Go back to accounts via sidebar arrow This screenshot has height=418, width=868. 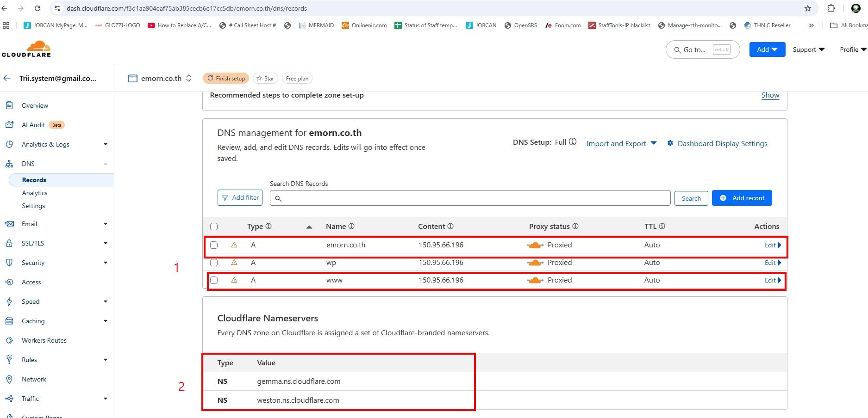pyautogui.click(x=7, y=78)
